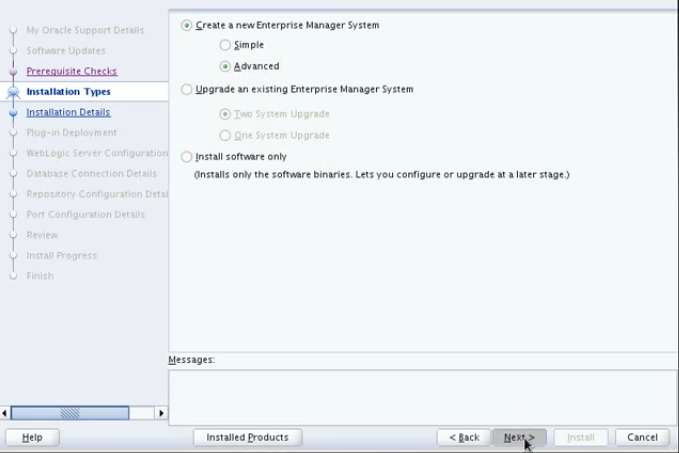Click the WebLogic Server Configuration step

pyautogui.click(x=97, y=153)
